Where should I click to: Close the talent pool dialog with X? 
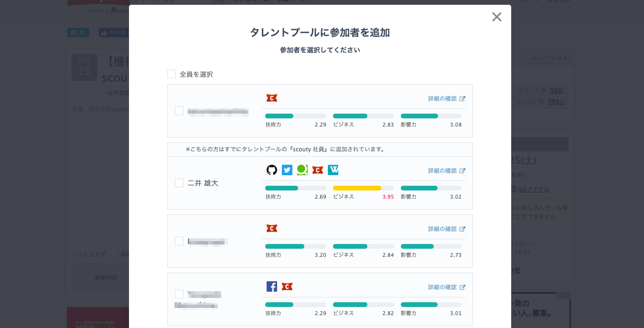[497, 17]
